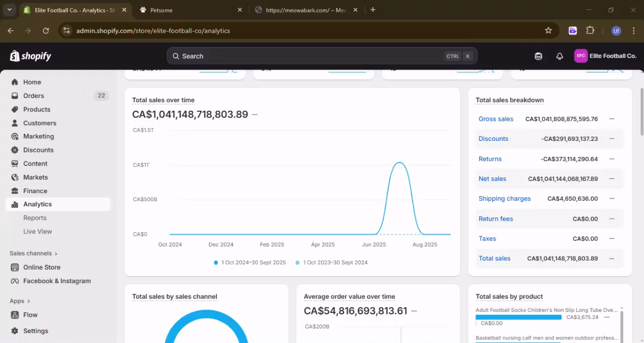Open the Orders page from the sidebar

(x=33, y=96)
